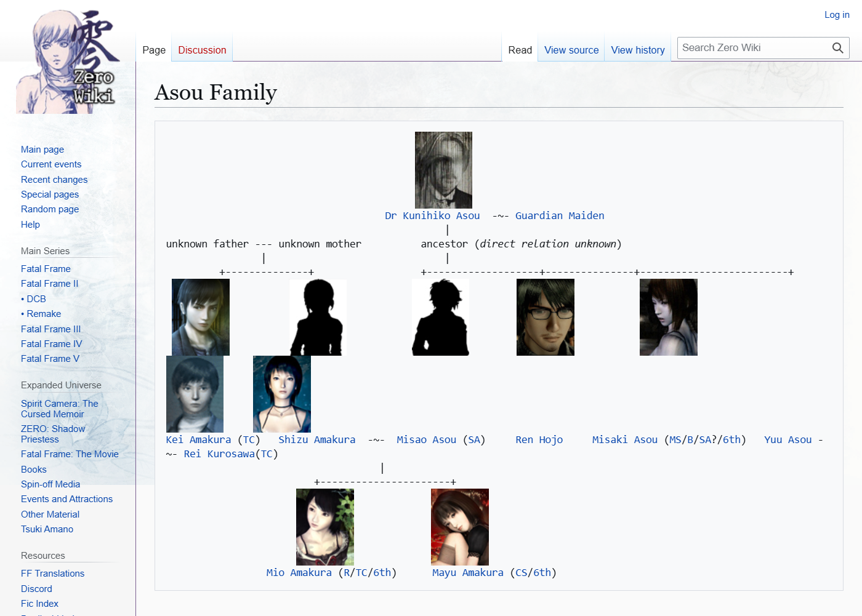The height and width of the screenshot is (616, 862).
Task: Switch to the Page tab
Action: click(154, 50)
